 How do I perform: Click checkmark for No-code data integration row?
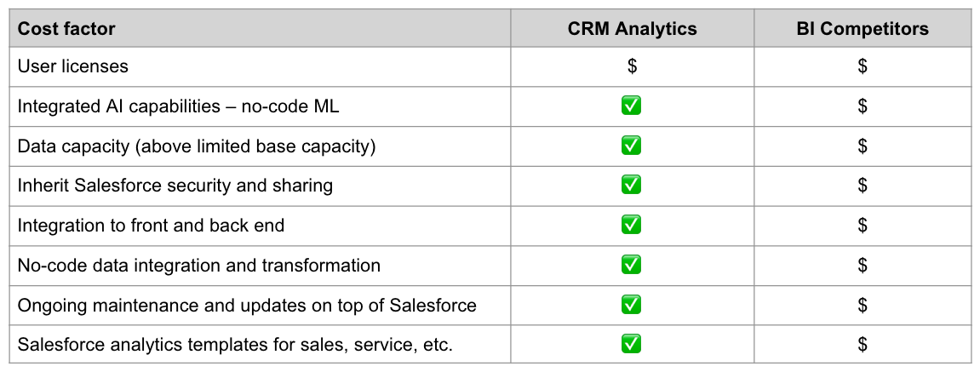pos(631,265)
